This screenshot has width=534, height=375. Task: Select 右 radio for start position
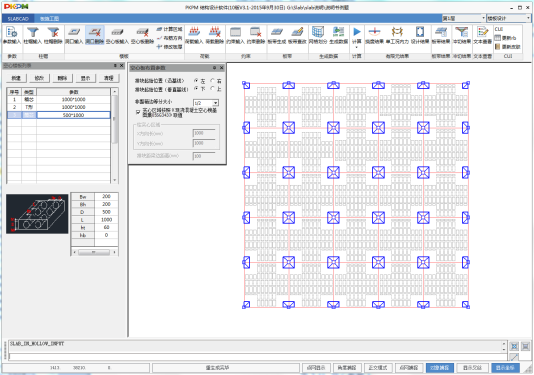coord(213,81)
